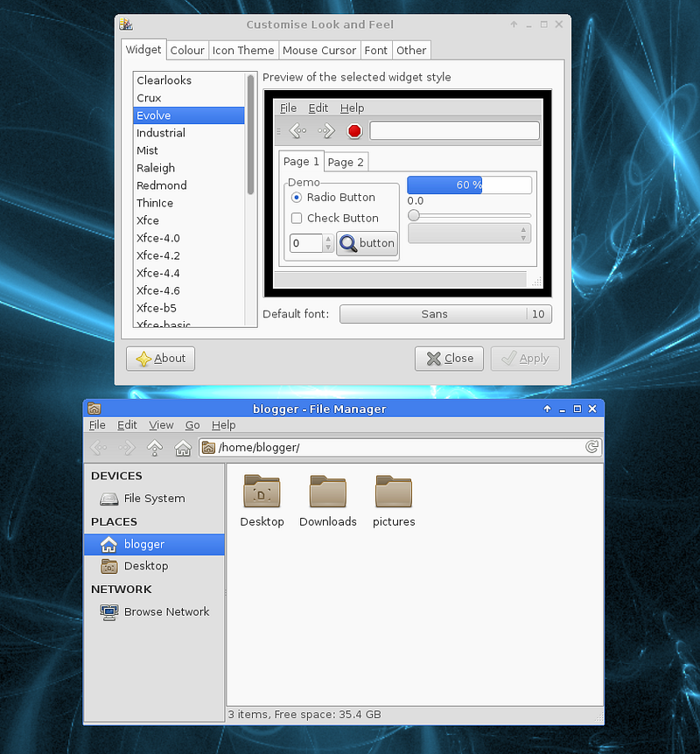Select Xfce-4.6 widget style

(x=189, y=291)
